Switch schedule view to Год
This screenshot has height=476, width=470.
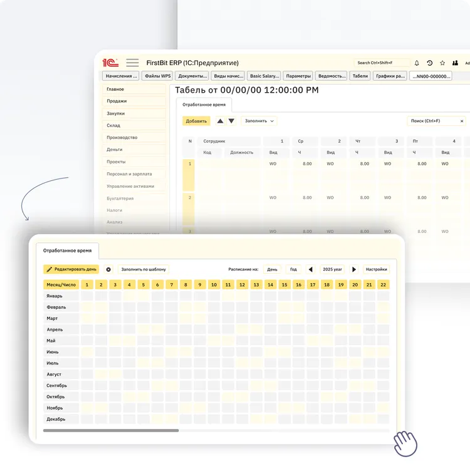click(x=293, y=269)
